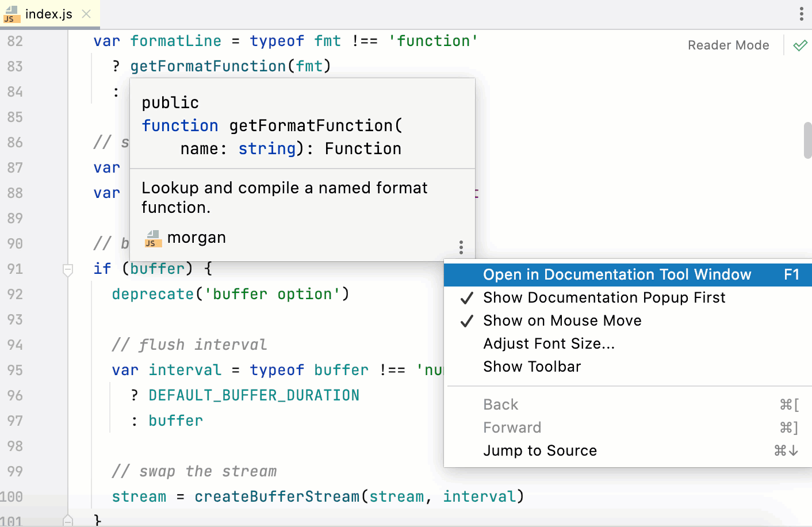Collapse the code block at line 91
Viewport: 812px width, 527px height.
tap(68, 269)
